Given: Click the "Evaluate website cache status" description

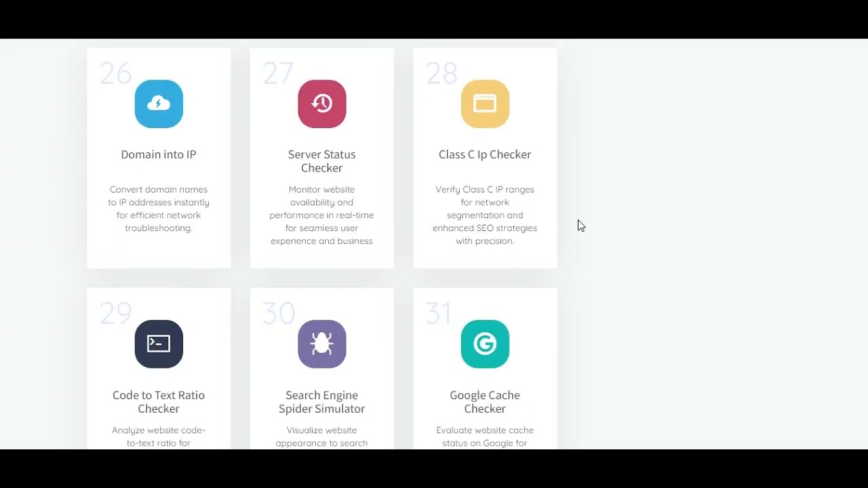Looking at the screenshot, I should pyautogui.click(x=485, y=436).
